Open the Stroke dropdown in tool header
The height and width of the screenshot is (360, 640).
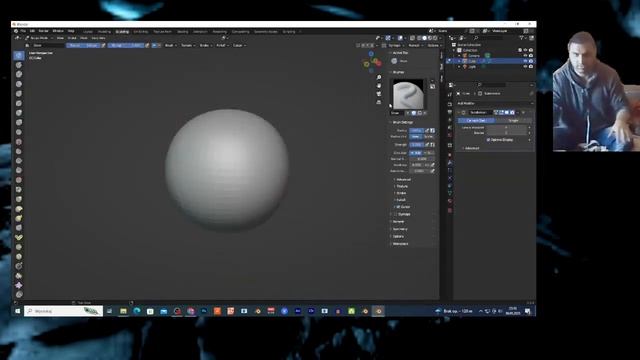click(x=205, y=45)
